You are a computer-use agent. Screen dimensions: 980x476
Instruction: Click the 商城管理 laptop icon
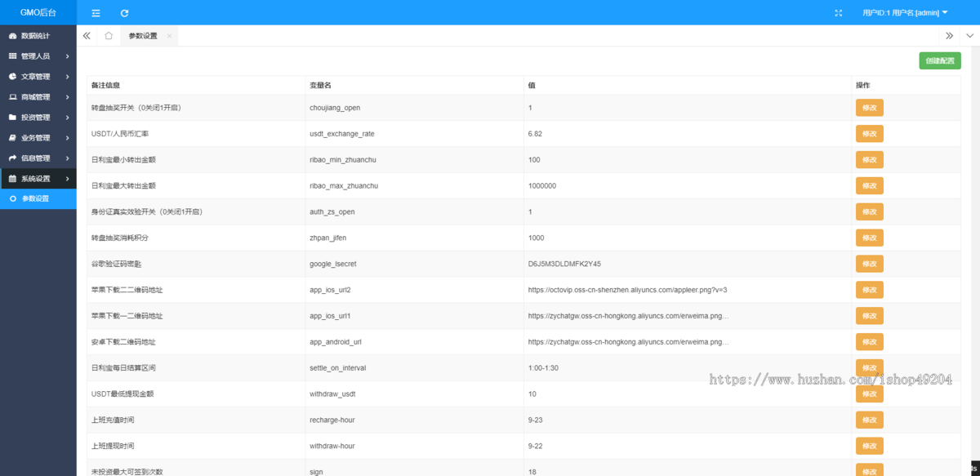click(12, 97)
